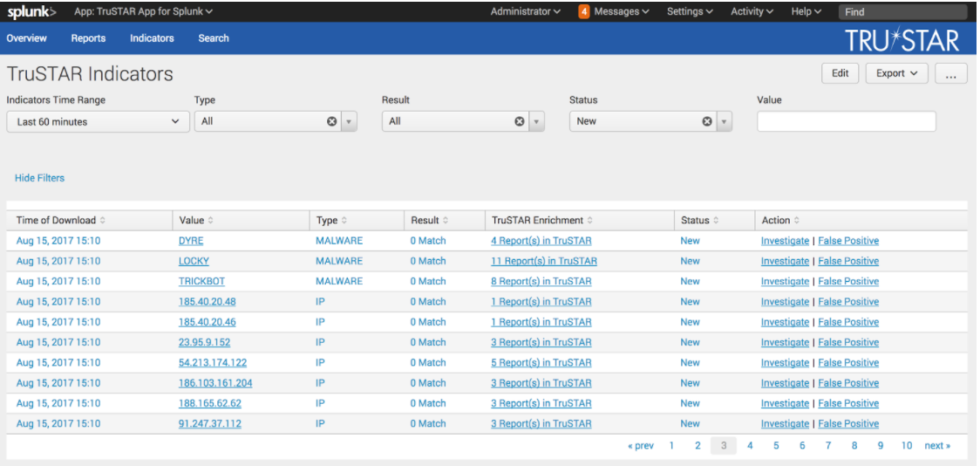The image size is (980, 466).
Task: Sort by the Status column header arrows
Action: coord(716,220)
